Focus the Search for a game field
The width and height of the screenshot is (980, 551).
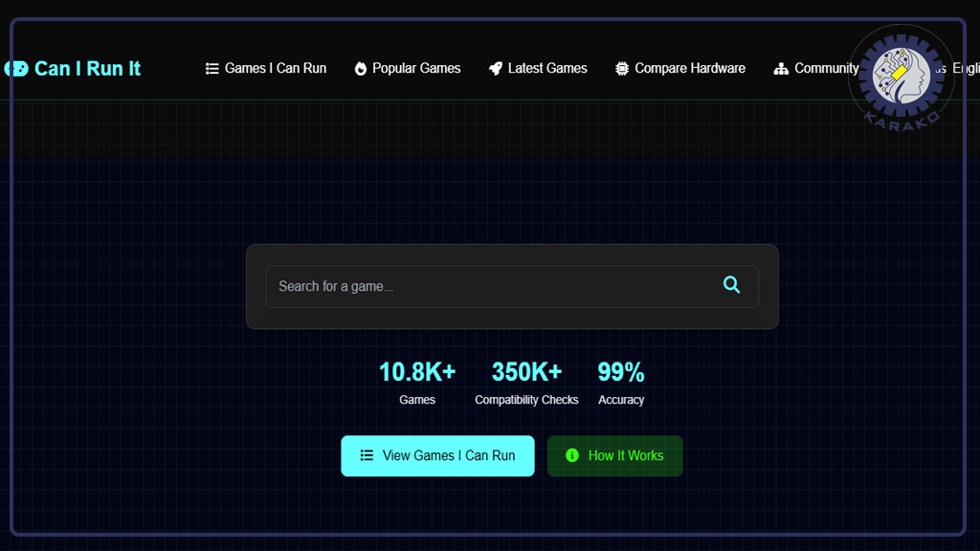[x=512, y=286]
